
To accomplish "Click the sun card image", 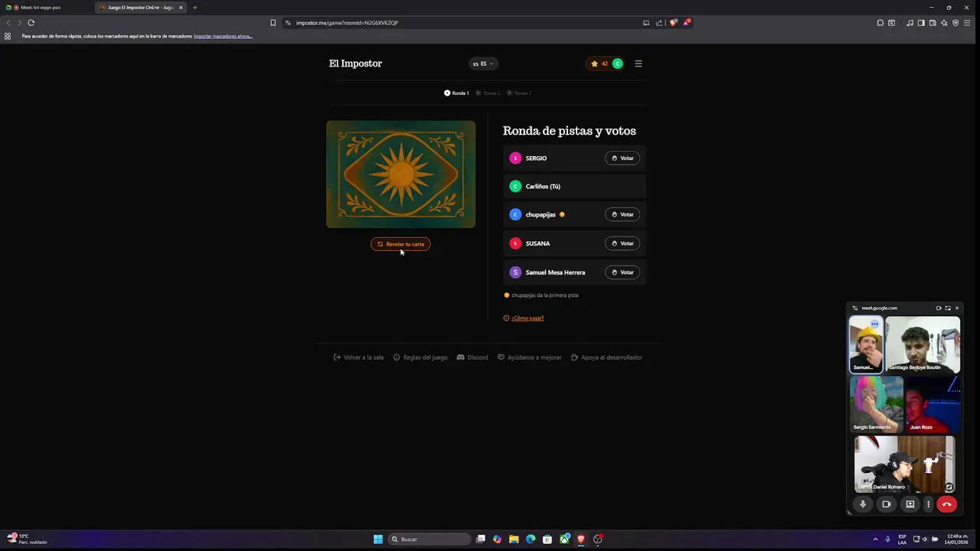I will tap(400, 174).
